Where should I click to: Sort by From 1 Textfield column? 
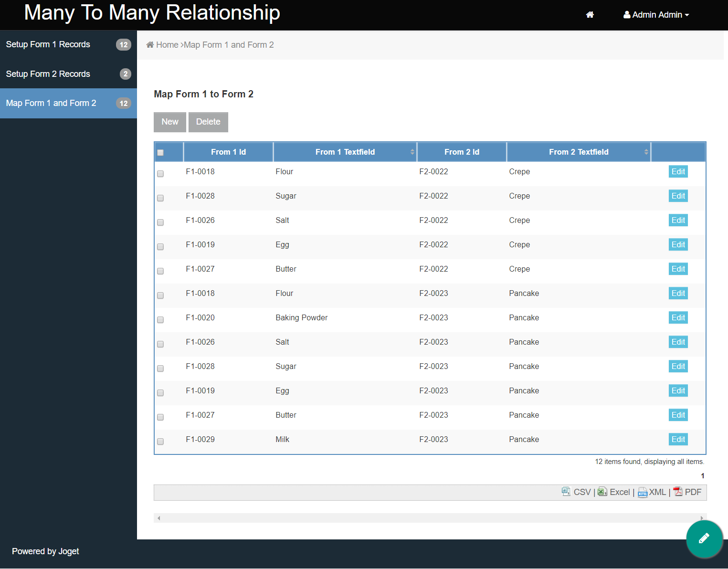click(x=345, y=152)
